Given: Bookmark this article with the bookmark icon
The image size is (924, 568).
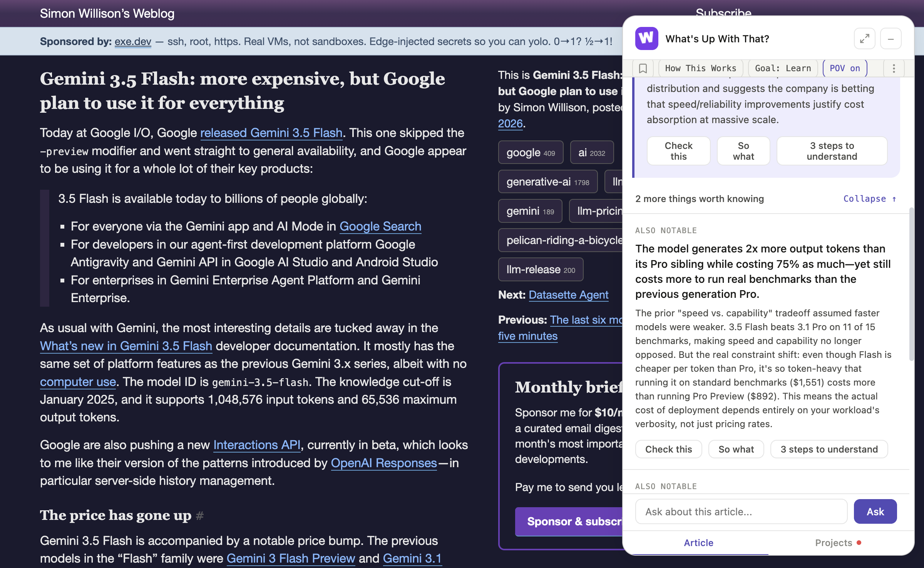Looking at the screenshot, I should 643,68.
